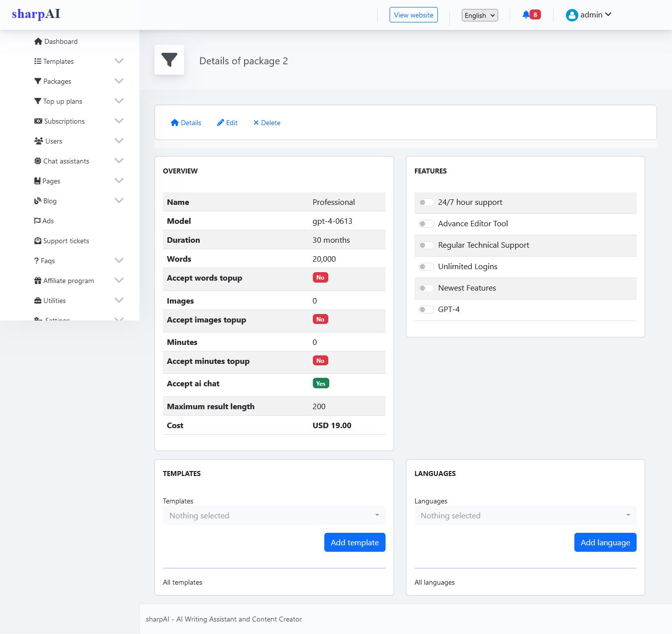
Task: Click the X icon beside Delete
Action: [x=256, y=123]
